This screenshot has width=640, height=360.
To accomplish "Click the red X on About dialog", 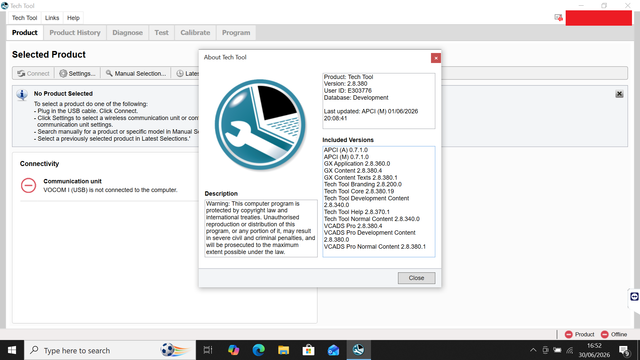I will tap(436, 58).
